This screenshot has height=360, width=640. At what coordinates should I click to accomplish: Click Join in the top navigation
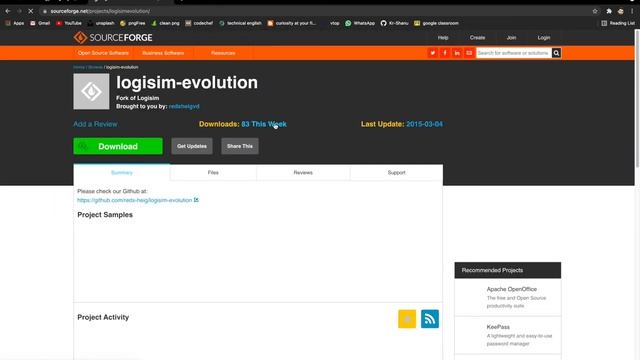pos(511,38)
